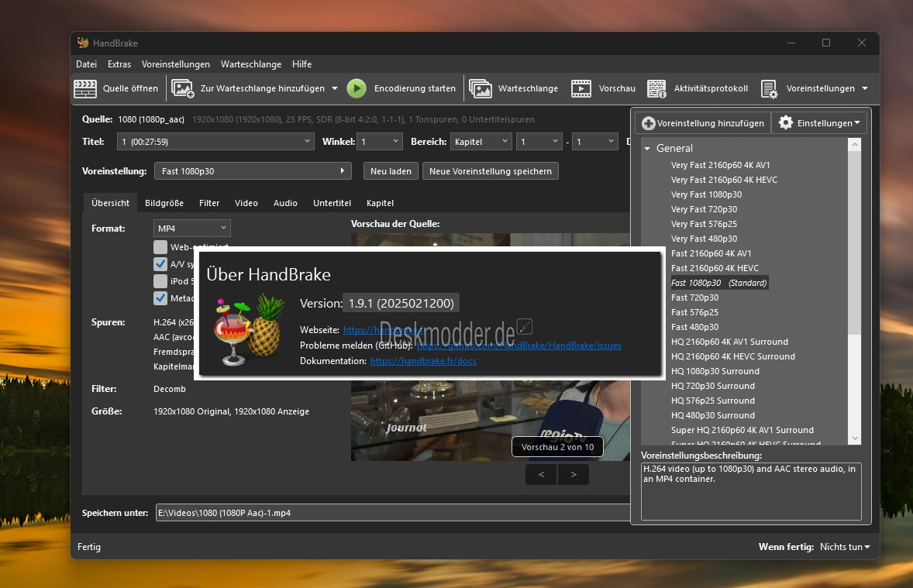The height and width of the screenshot is (588, 913).
Task: Click the pineapple cocktail image in about box
Action: (x=250, y=328)
